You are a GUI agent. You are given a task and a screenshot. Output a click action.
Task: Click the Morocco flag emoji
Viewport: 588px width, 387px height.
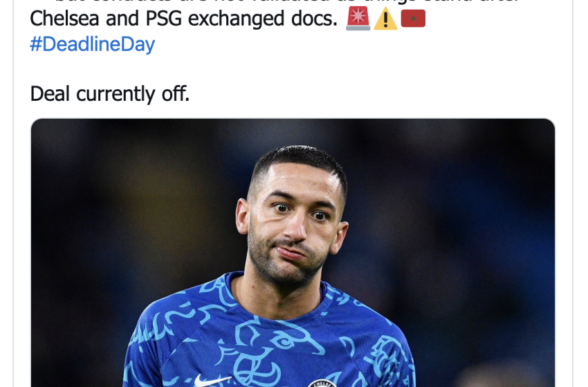413,19
